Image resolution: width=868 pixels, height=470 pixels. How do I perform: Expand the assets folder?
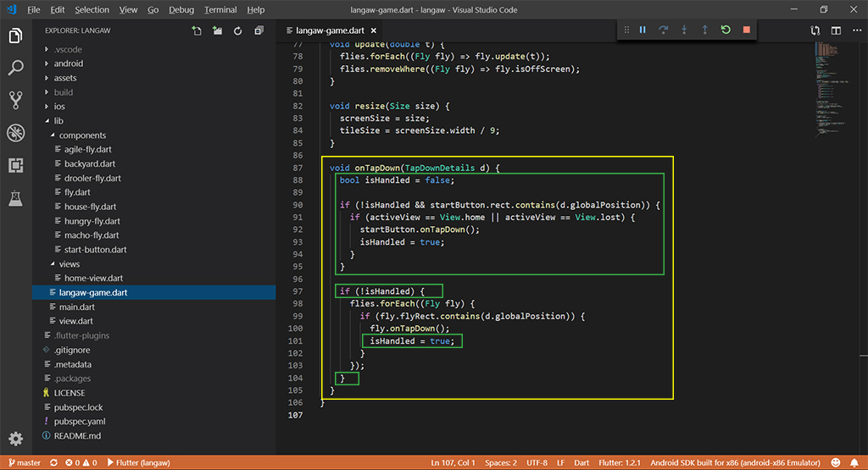click(x=65, y=78)
